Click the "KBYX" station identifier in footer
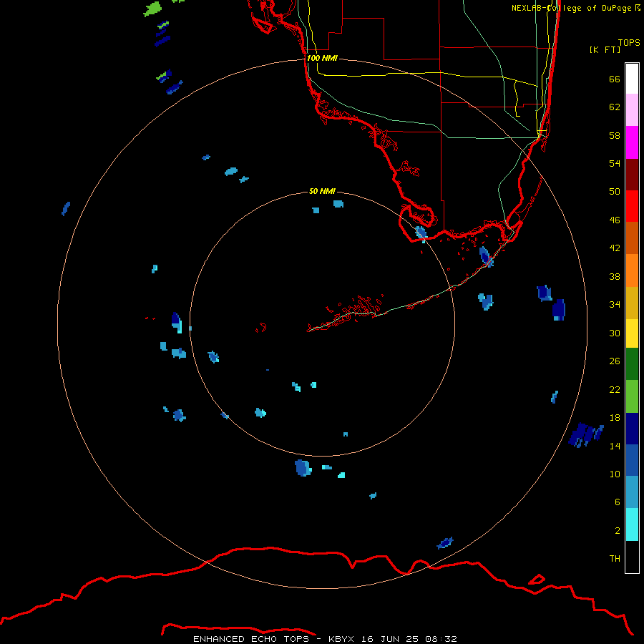Viewport: 644px width, 644px height. coord(341,639)
